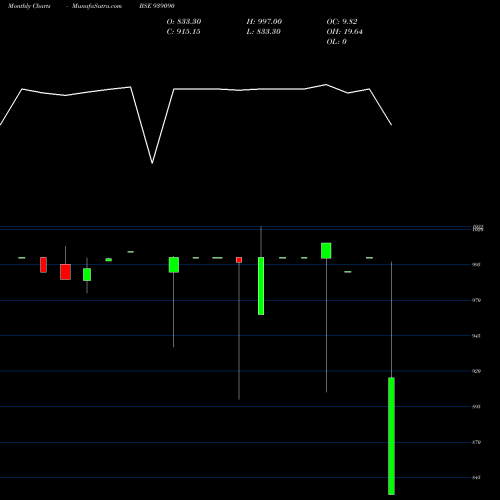Select the close value "C: 915.15"
Image resolution: width=500 pixels, height=500 pixels.
click(x=183, y=32)
